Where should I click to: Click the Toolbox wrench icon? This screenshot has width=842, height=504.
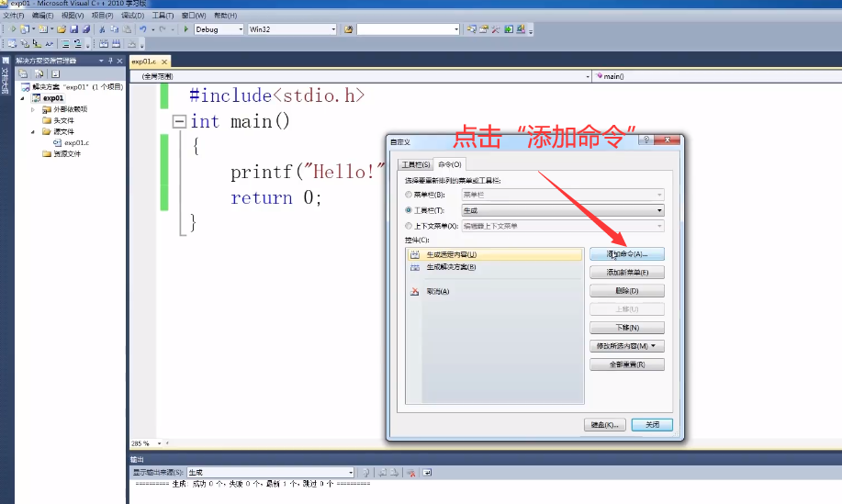[496, 29]
